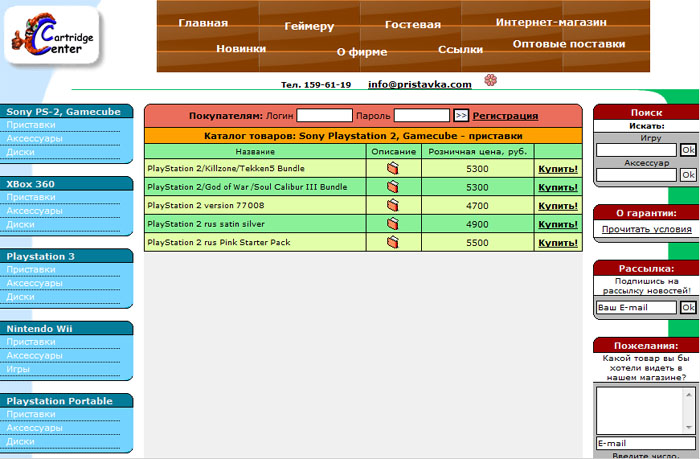Click the Cartridge Center logo
700x459 pixels.
[x=54, y=38]
